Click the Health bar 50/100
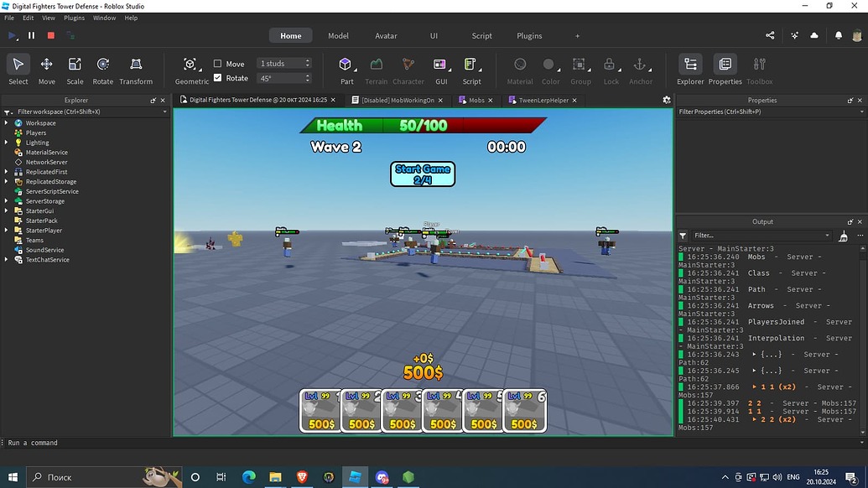868x488 pixels. [424, 126]
